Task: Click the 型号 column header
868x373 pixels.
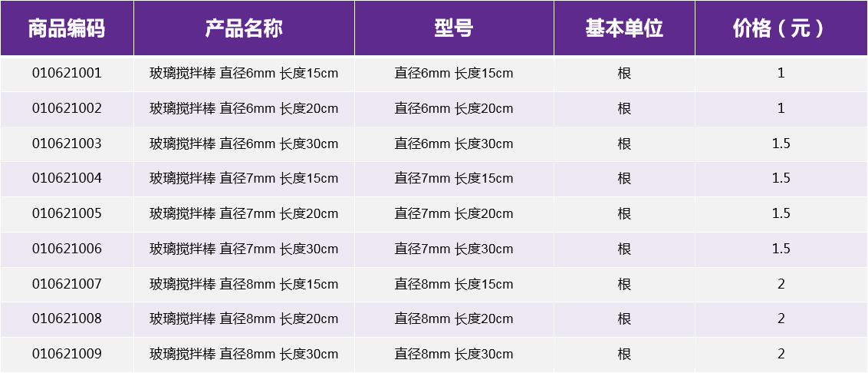Action: (454, 28)
